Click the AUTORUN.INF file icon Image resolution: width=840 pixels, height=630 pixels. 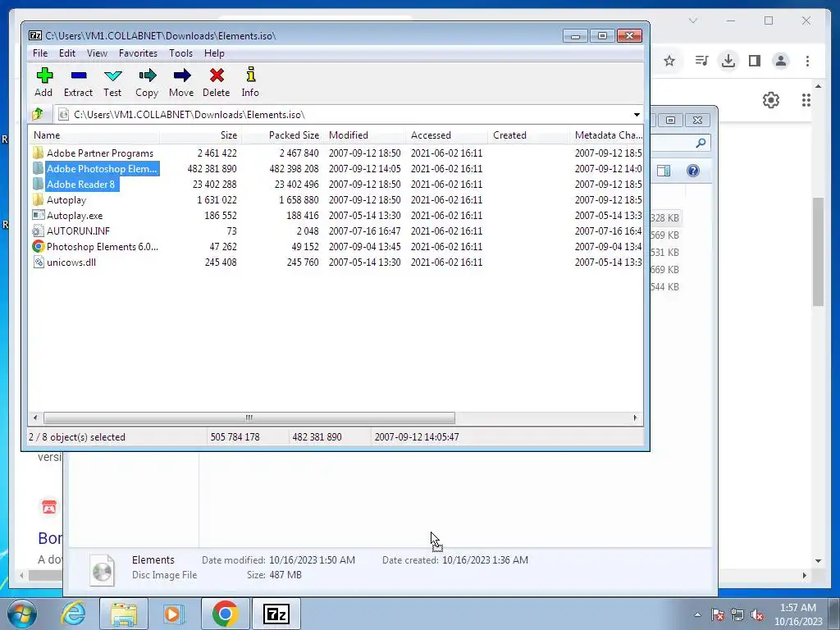point(38,231)
